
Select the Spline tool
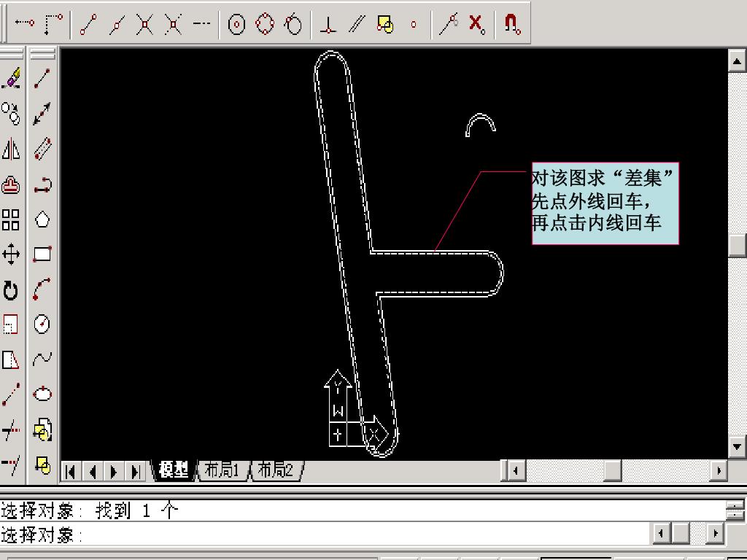pos(42,359)
